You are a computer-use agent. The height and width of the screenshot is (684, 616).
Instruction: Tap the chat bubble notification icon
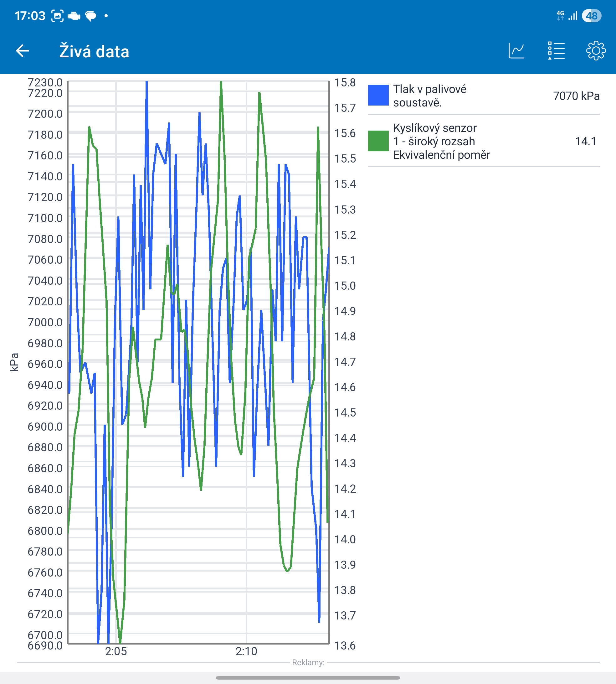[x=91, y=16]
